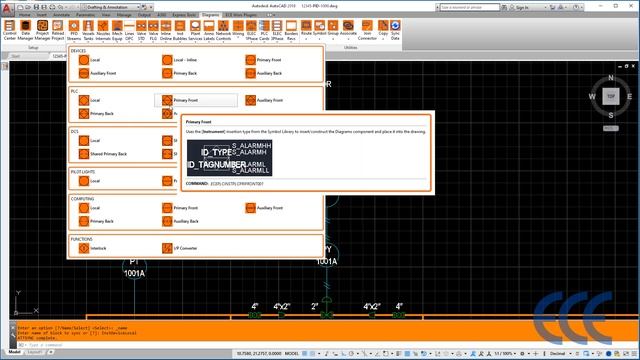
Task: Click Reload Project in ribbon
Action: (58, 31)
